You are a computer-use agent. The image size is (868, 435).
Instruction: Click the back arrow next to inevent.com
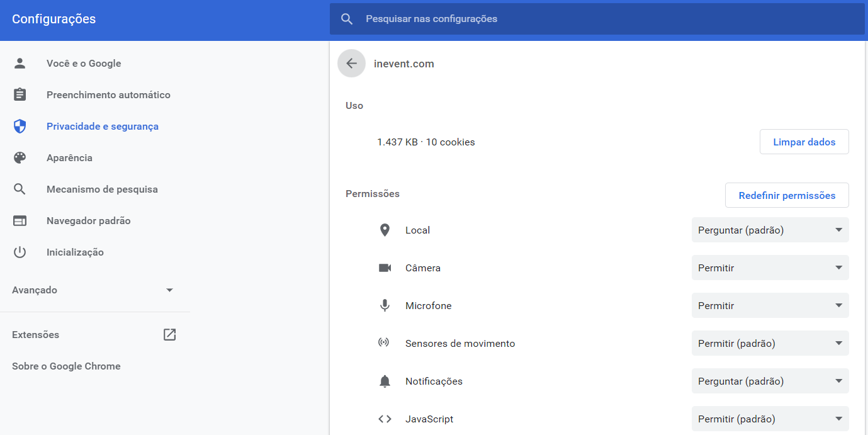pos(351,64)
